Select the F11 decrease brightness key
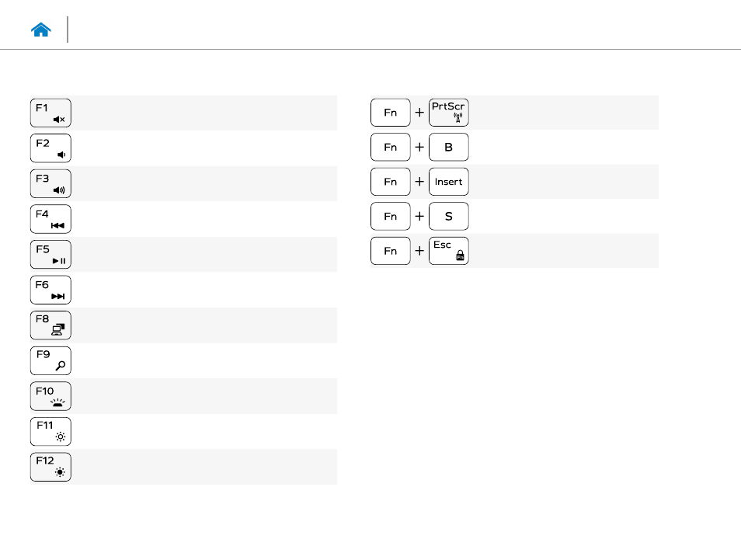 tap(50, 432)
